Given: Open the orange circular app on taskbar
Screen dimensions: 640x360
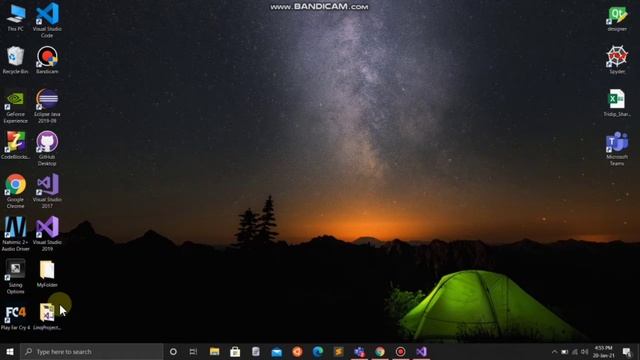Looking at the screenshot, I should 297,351.
